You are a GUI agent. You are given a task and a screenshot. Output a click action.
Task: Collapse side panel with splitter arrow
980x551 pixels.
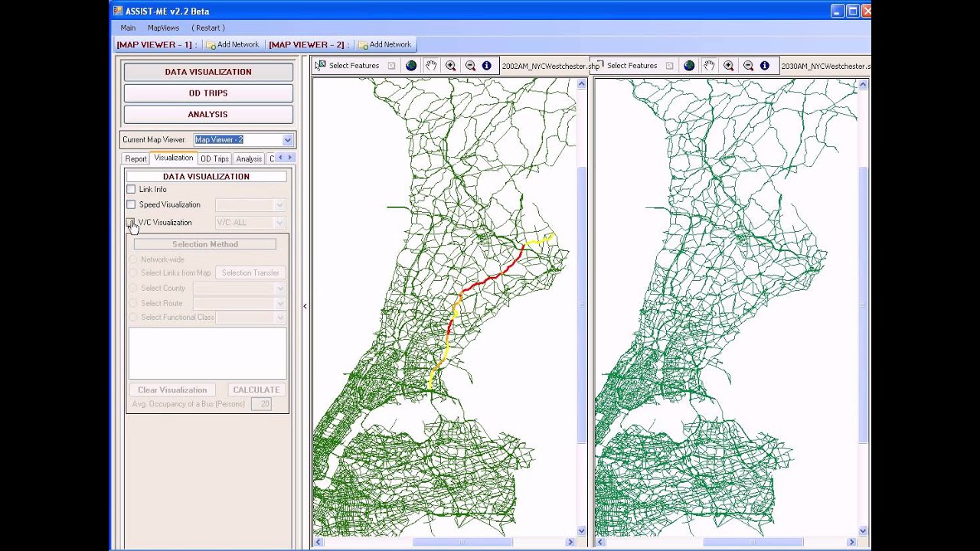pos(305,306)
